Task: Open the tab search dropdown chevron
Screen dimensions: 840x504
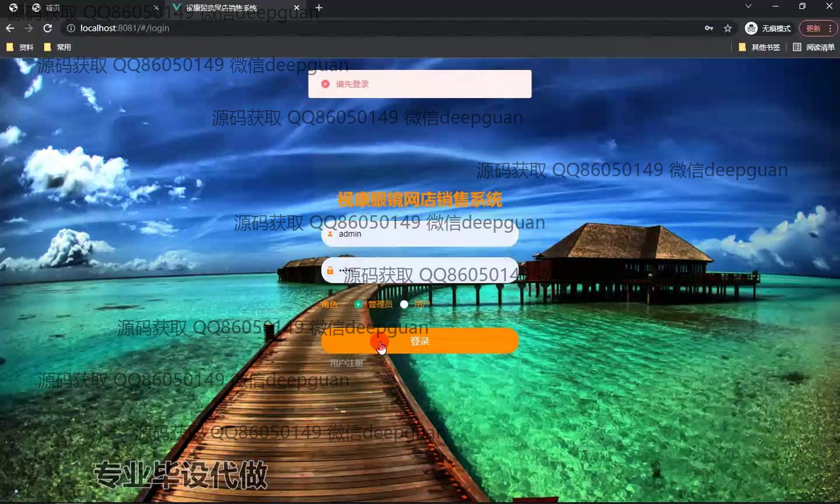Action: click(x=748, y=6)
